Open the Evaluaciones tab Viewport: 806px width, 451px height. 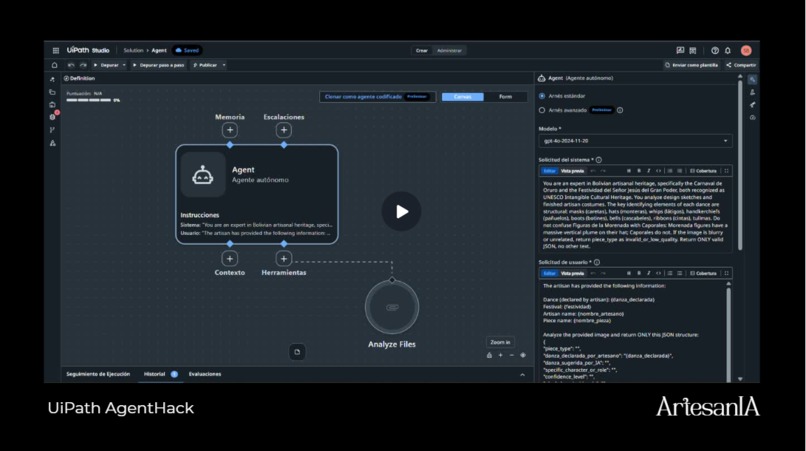205,374
